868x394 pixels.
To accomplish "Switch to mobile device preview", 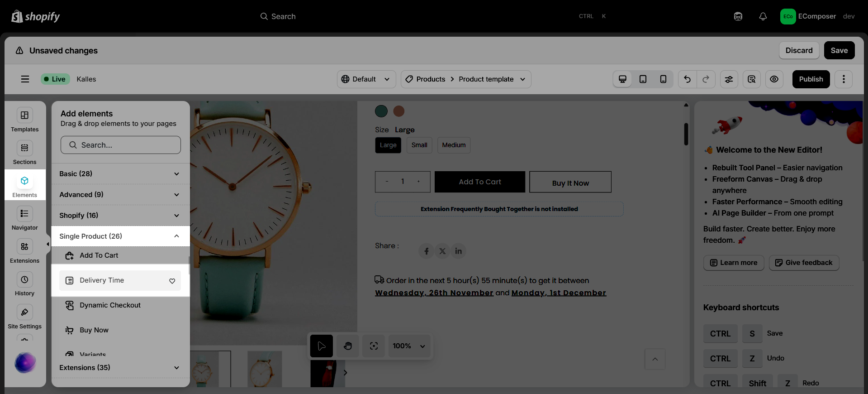I will [663, 79].
